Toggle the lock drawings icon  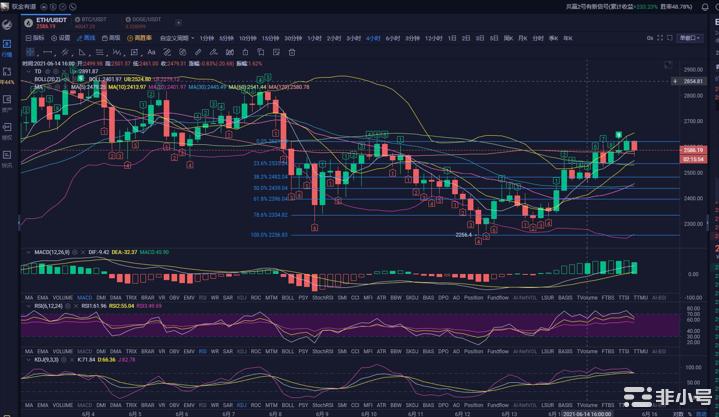245,52
